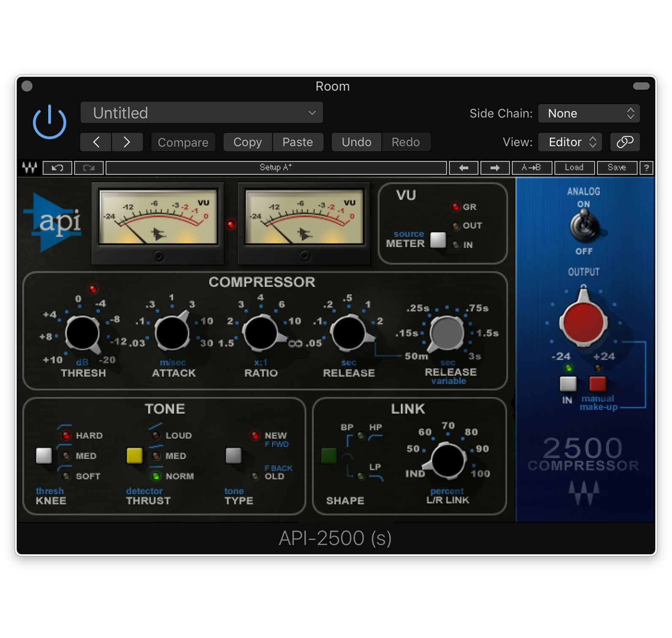
Task: Click the Redo button
Action: point(406,142)
